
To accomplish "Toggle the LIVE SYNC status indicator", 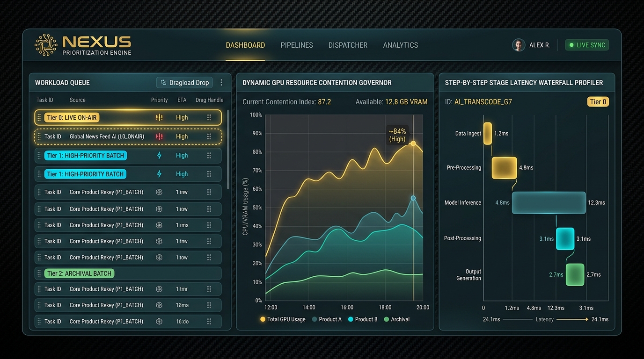I will [587, 45].
